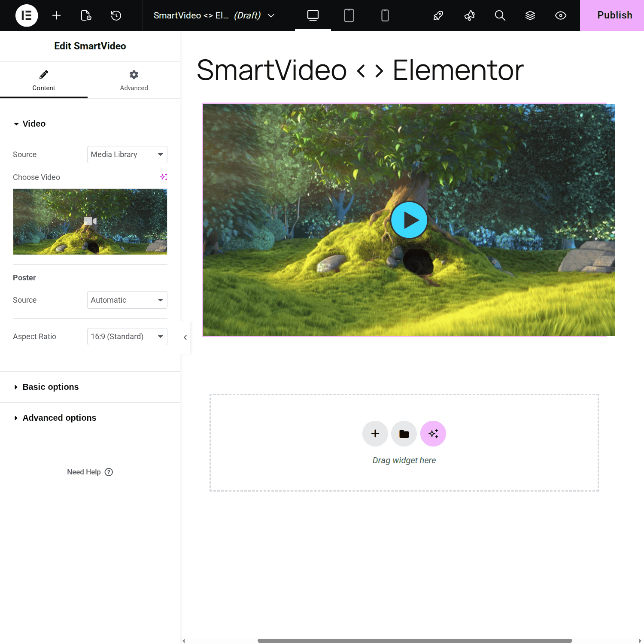This screenshot has width=644, height=644.
Task: Add a template with folder button
Action: tap(404, 434)
